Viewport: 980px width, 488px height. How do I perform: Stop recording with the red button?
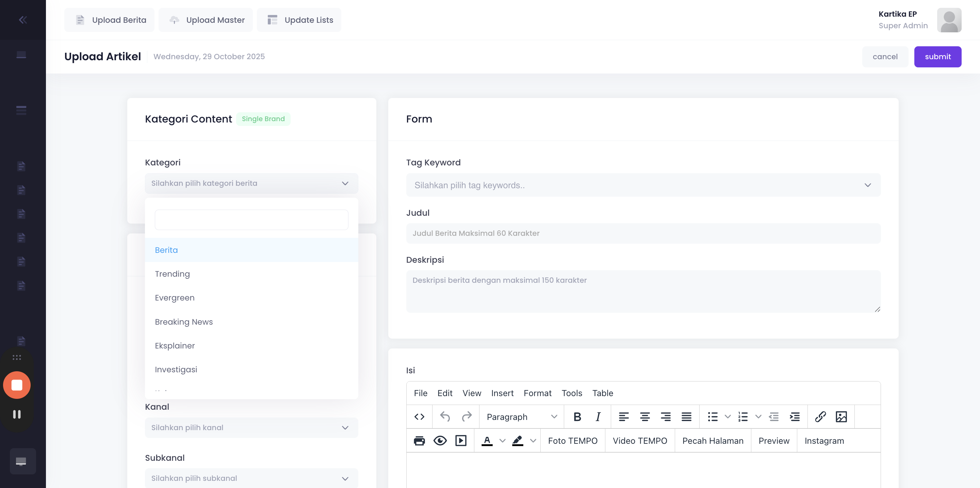click(17, 385)
